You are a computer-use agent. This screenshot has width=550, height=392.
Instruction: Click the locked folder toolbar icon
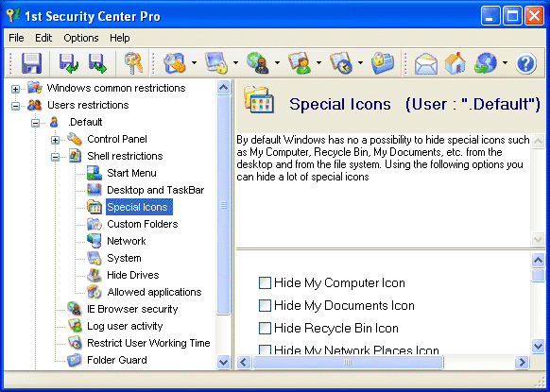point(383,63)
